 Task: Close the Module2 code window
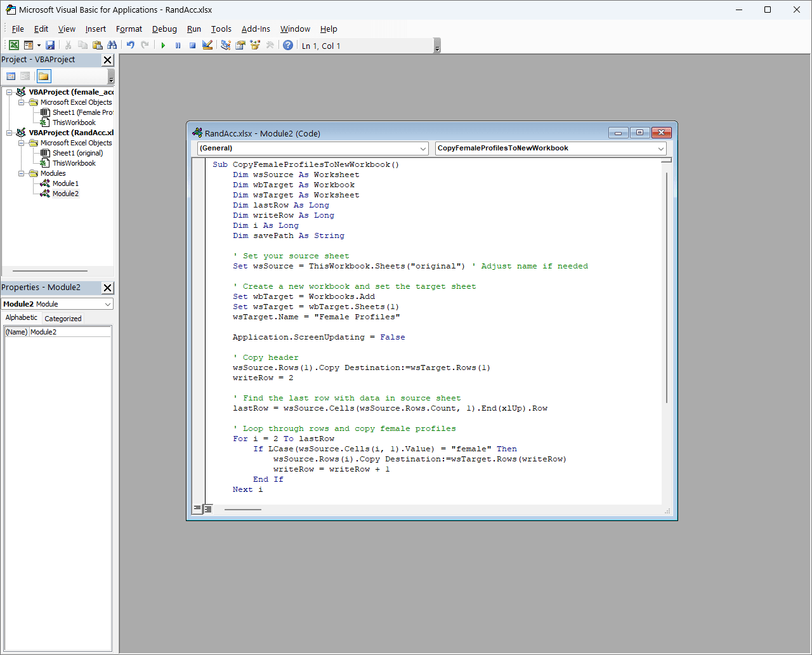[x=661, y=133]
